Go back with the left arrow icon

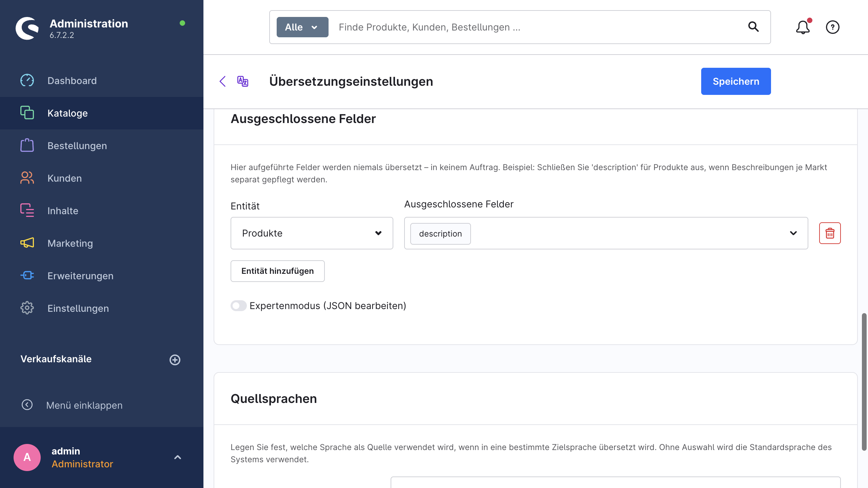[223, 81]
